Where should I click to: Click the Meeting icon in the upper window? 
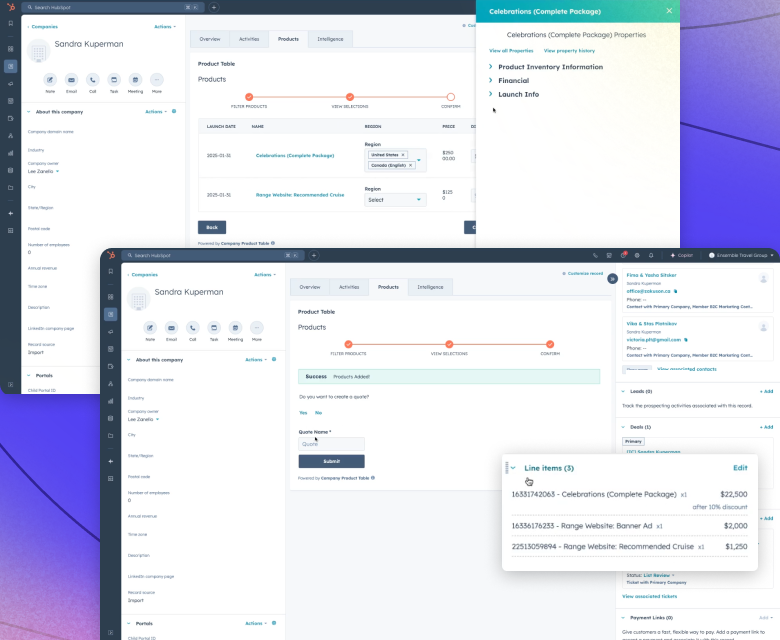pos(135,80)
